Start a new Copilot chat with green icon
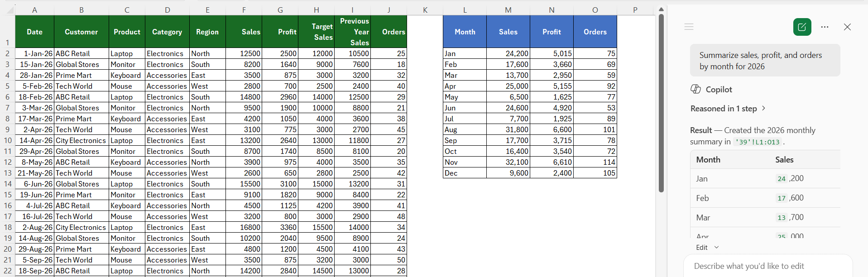Image resolution: width=868 pixels, height=277 pixels. pyautogui.click(x=802, y=27)
